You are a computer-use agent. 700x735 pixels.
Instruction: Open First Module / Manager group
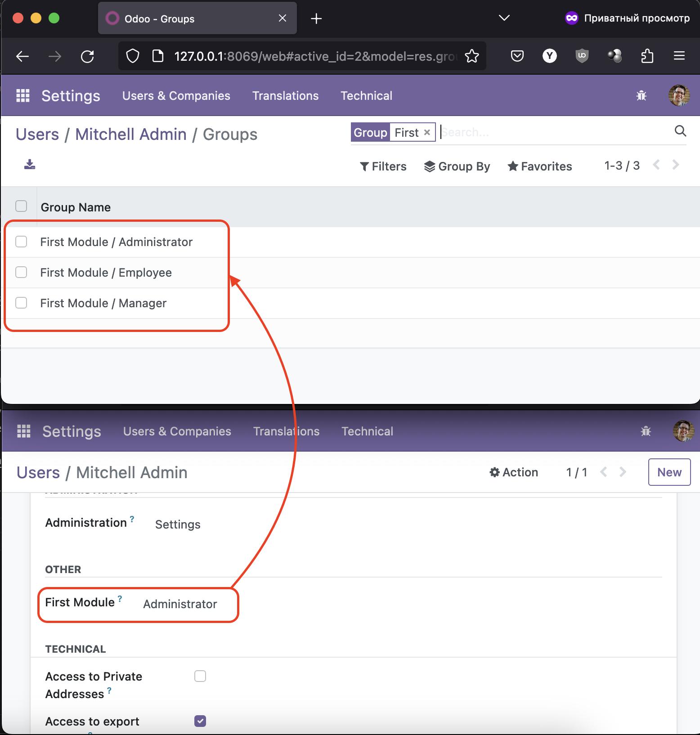coord(103,303)
